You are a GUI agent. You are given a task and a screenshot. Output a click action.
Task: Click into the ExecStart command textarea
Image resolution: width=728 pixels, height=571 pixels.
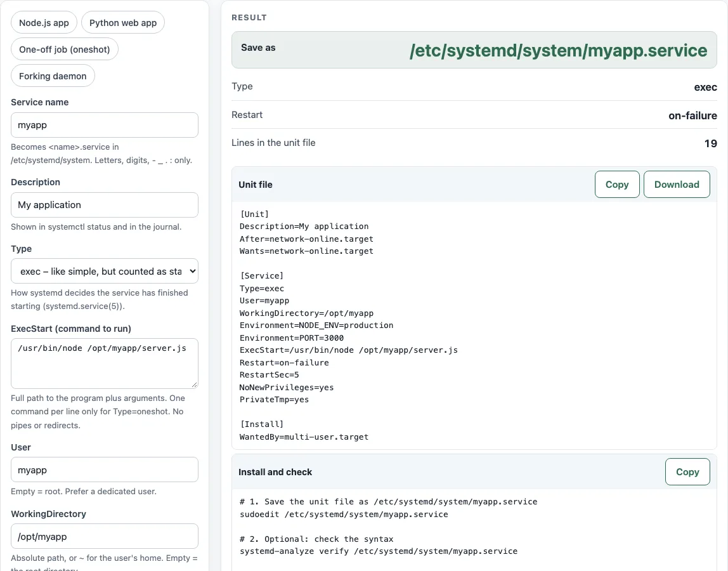pyautogui.click(x=105, y=364)
